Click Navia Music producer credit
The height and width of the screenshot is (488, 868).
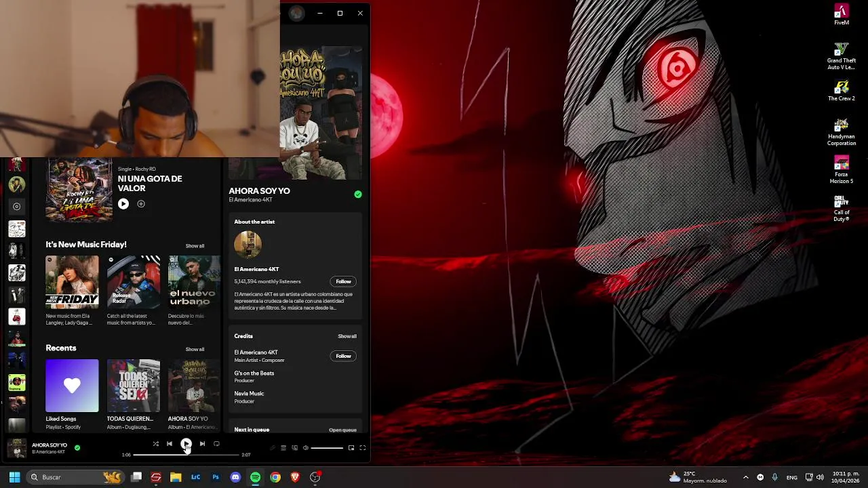pos(249,394)
